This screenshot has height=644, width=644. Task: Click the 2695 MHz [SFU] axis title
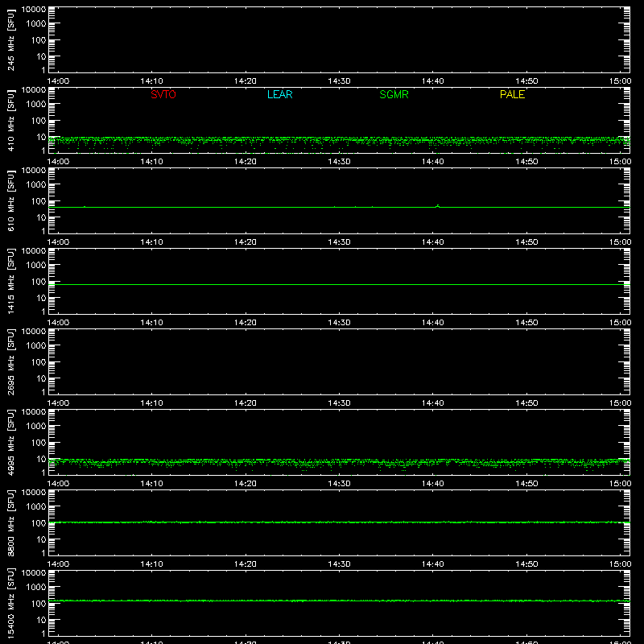[x=11, y=361]
